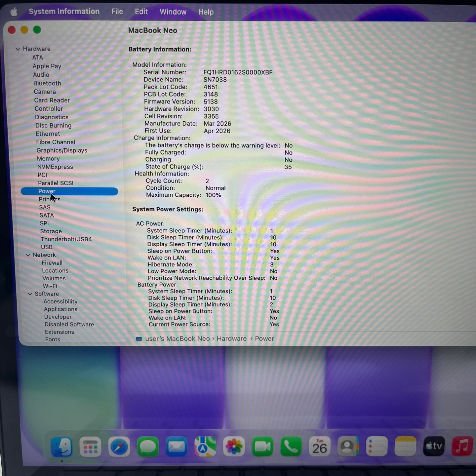Select Thunderbolt/USB4 in the sidebar

tap(66, 239)
